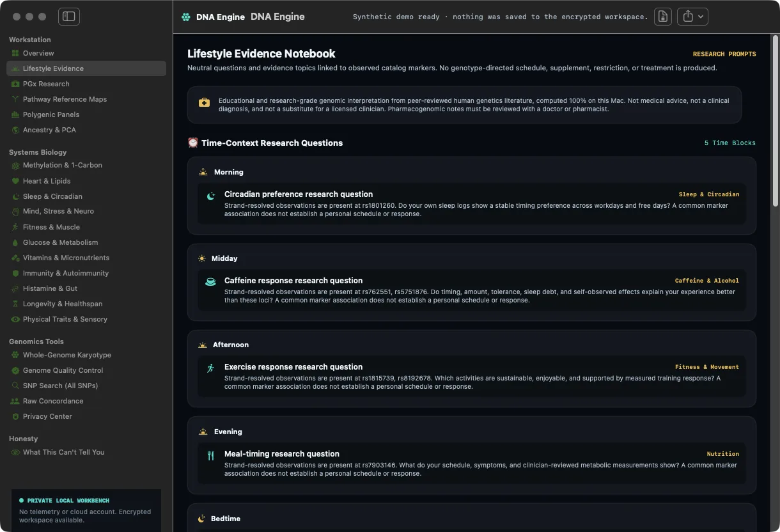Viewport: 780px width, 532px height.
Task: Select the Lifestyle Evidence sidebar item
Action: pyautogui.click(x=86, y=68)
